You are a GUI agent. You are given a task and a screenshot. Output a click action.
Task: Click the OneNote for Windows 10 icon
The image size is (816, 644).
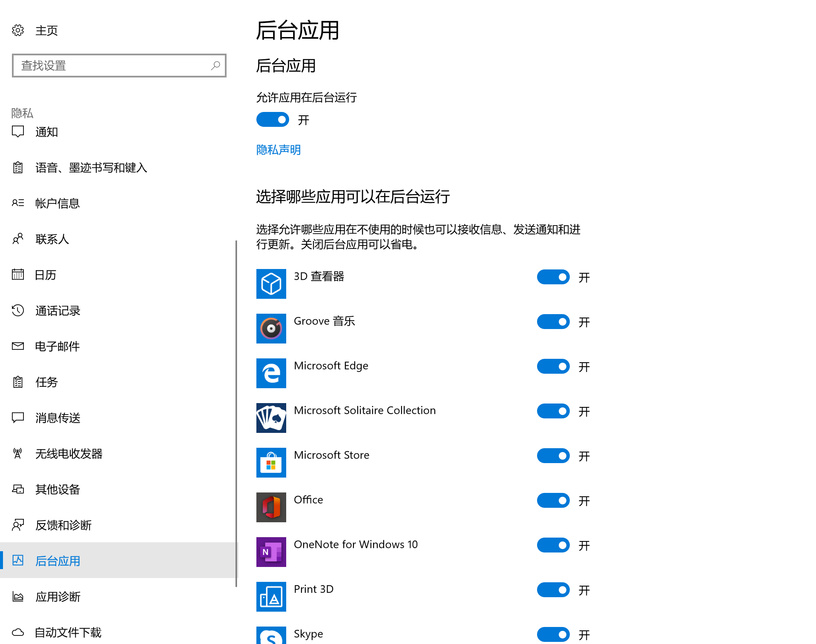tap(271, 552)
